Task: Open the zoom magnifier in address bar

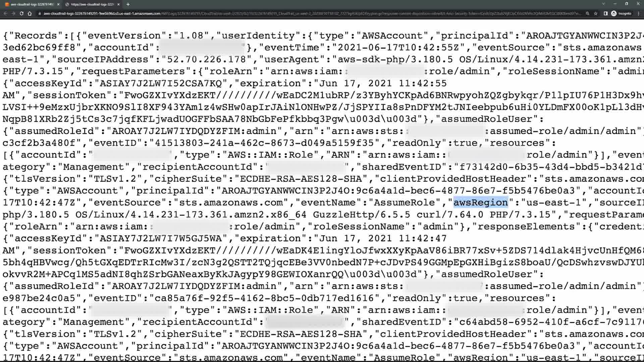Action: 588,13
